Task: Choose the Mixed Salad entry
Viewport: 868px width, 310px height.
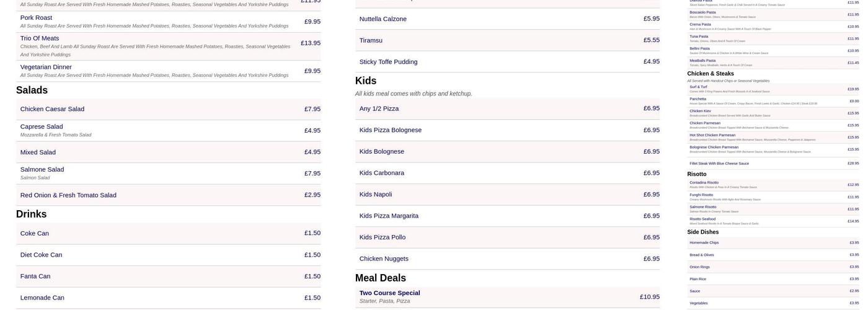Action: tap(38, 153)
